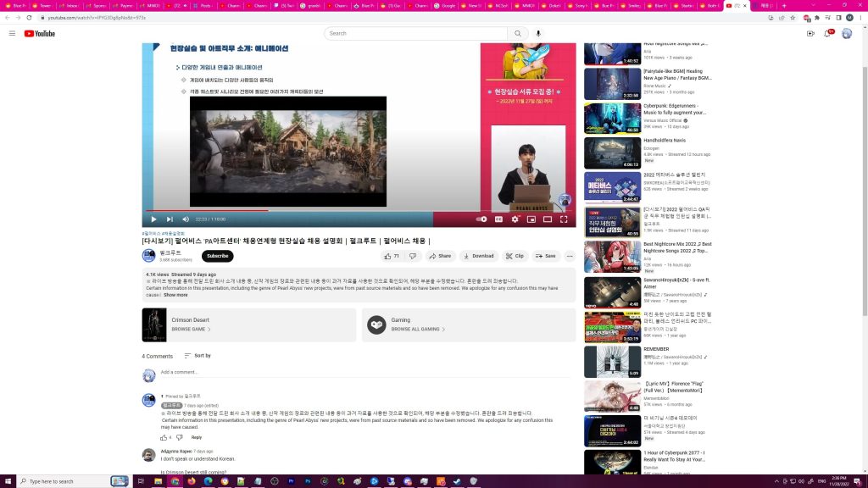Click the Share button

point(440,256)
